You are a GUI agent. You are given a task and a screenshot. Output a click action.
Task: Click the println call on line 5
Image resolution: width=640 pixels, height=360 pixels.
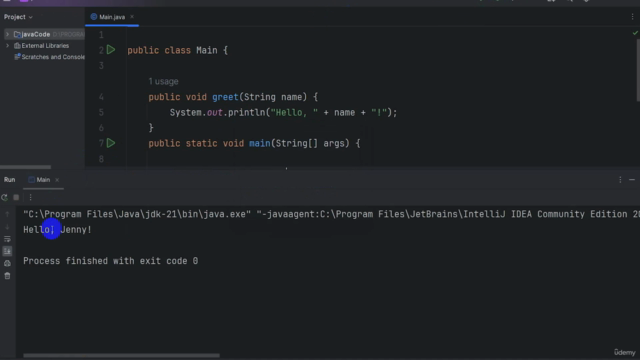tap(247, 113)
